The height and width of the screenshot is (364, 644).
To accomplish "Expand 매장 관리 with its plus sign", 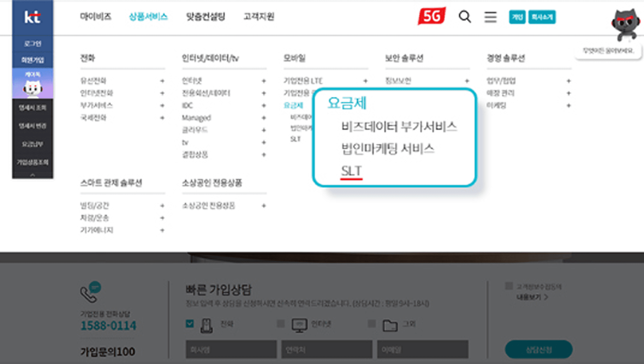I will point(569,93).
